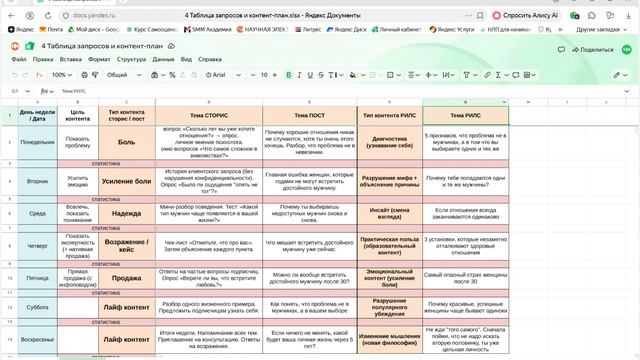The image size is (640, 360).
Task: Open the Формат menu
Action: (99, 60)
